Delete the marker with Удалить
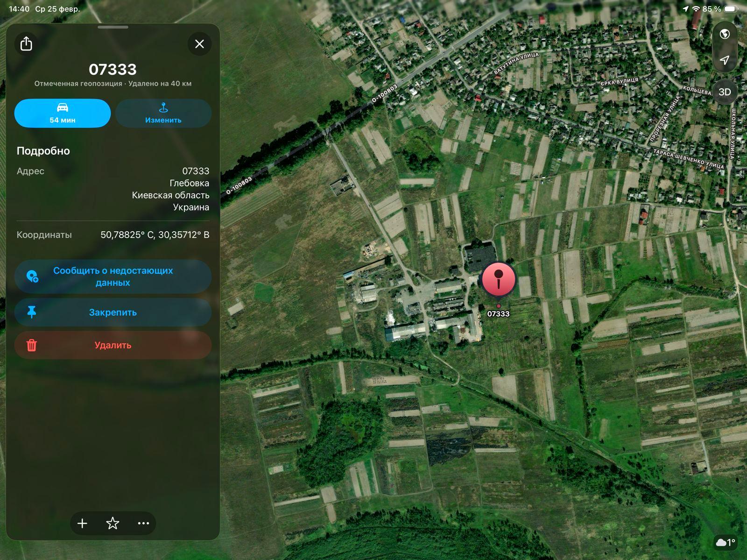 click(113, 345)
